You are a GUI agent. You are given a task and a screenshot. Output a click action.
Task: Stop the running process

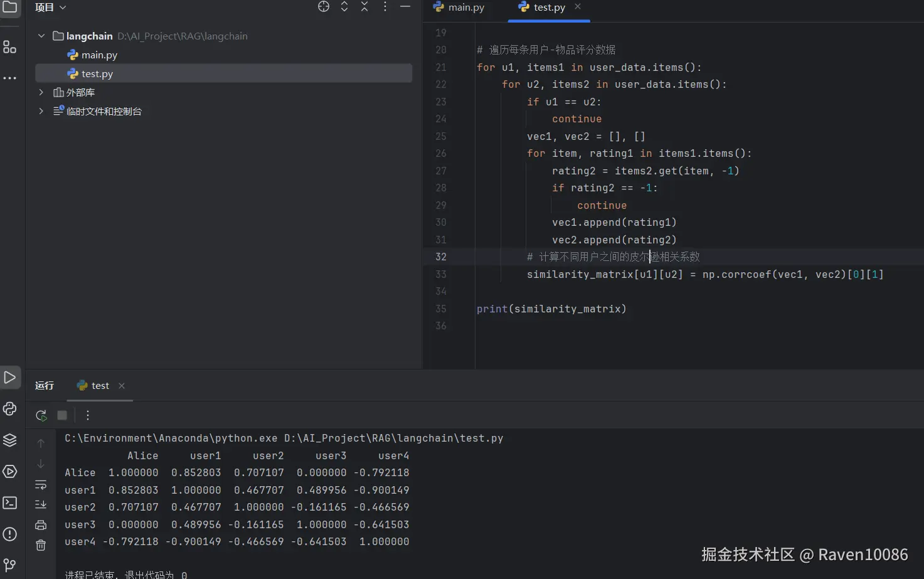click(62, 415)
